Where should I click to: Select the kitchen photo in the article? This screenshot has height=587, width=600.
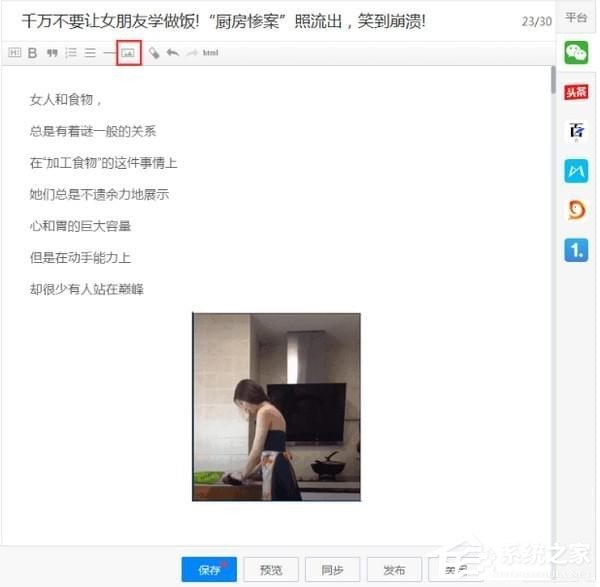(276, 407)
